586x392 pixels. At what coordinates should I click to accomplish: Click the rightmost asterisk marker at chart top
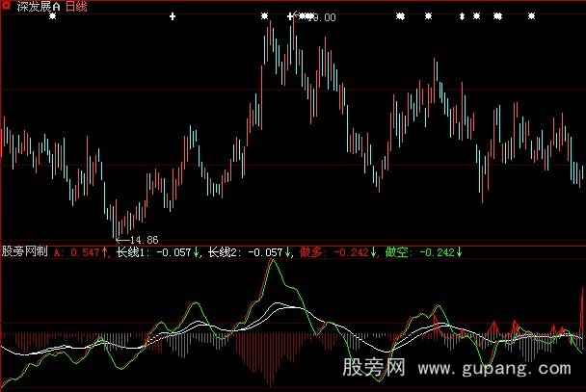tap(530, 16)
